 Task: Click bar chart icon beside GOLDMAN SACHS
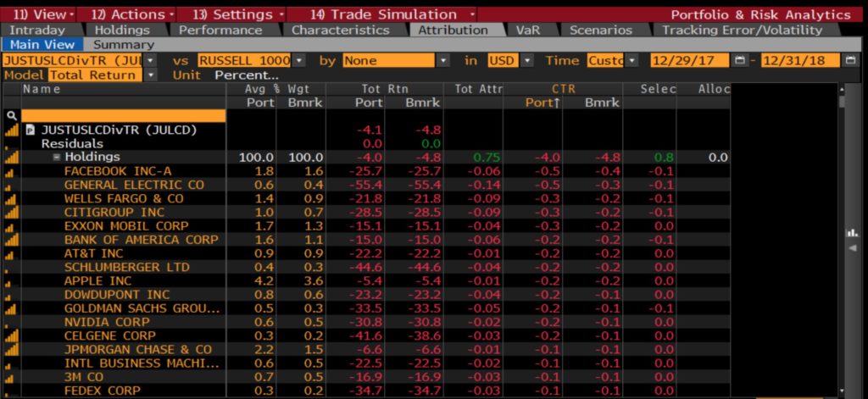pyautogui.click(x=9, y=309)
